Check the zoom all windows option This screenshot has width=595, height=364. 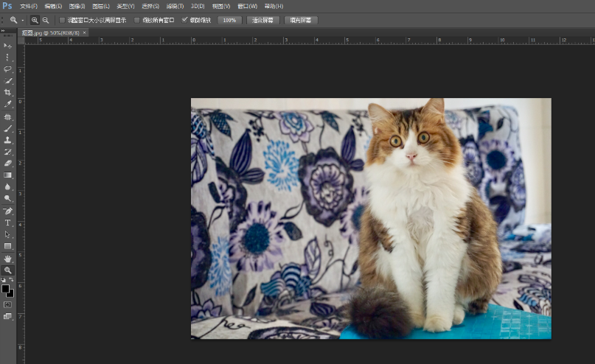137,20
